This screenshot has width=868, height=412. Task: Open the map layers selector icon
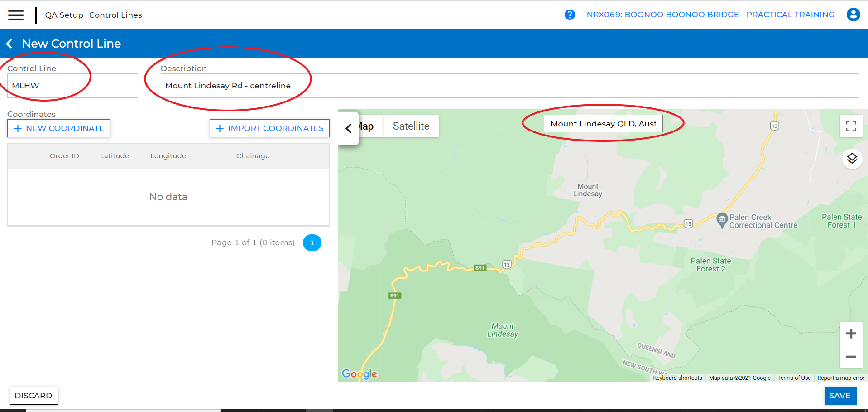[852, 159]
